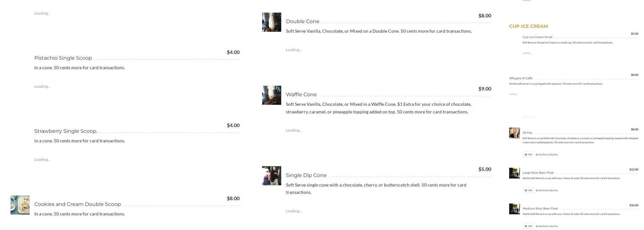View the Single Dip Cone thumbnail image
Screen dimensions: 644x230
271,176
